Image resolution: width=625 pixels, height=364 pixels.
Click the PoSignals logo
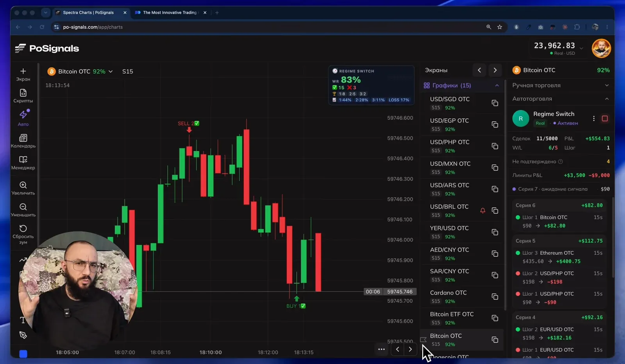pyautogui.click(x=47, y=48)
